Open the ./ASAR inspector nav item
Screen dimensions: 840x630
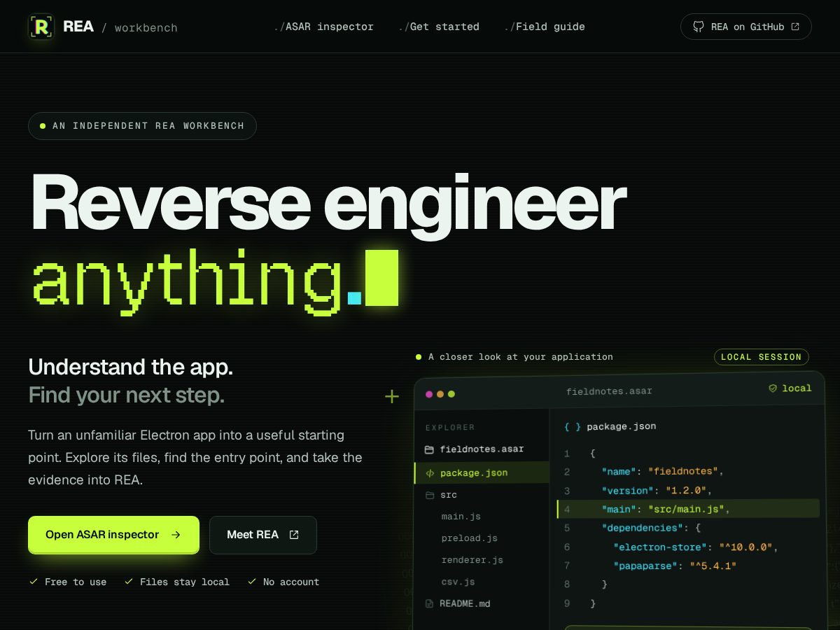[x=323, y=27]
